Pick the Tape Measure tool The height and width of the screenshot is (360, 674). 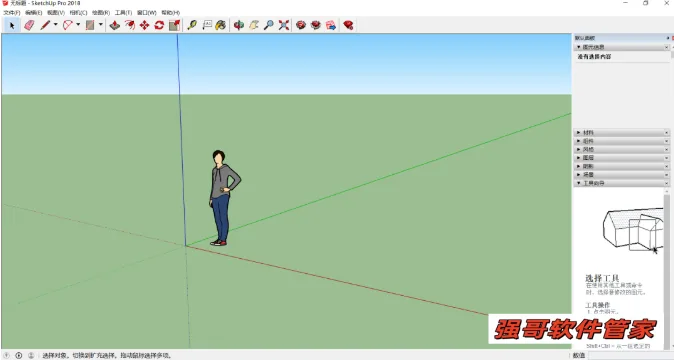tap(192, 25)
